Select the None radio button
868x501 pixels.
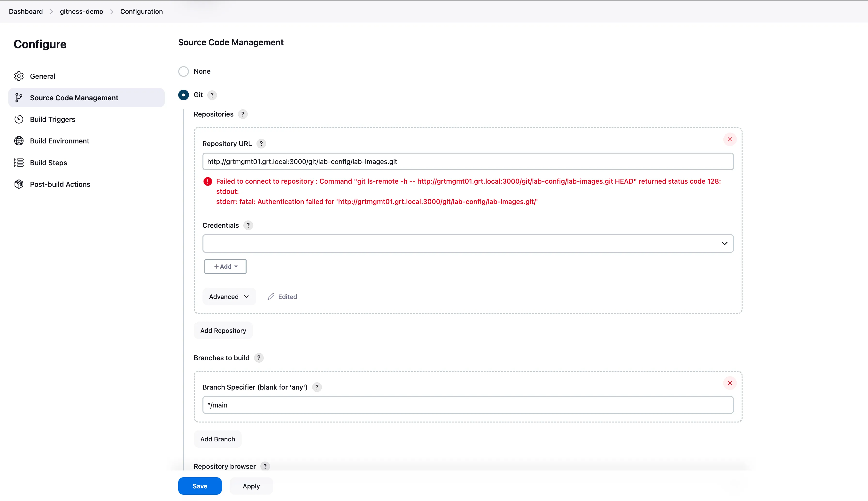184,71
